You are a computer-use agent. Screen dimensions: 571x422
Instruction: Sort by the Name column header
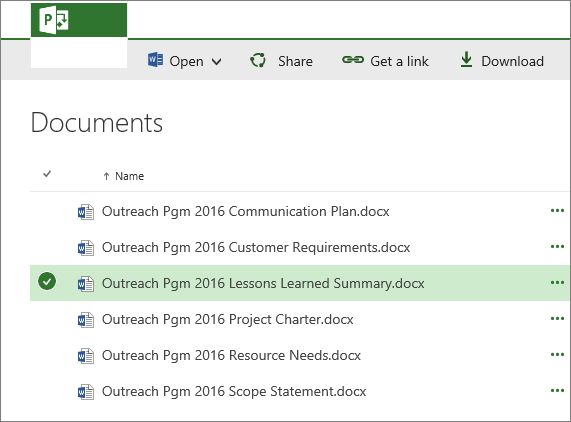click(129, 176)
